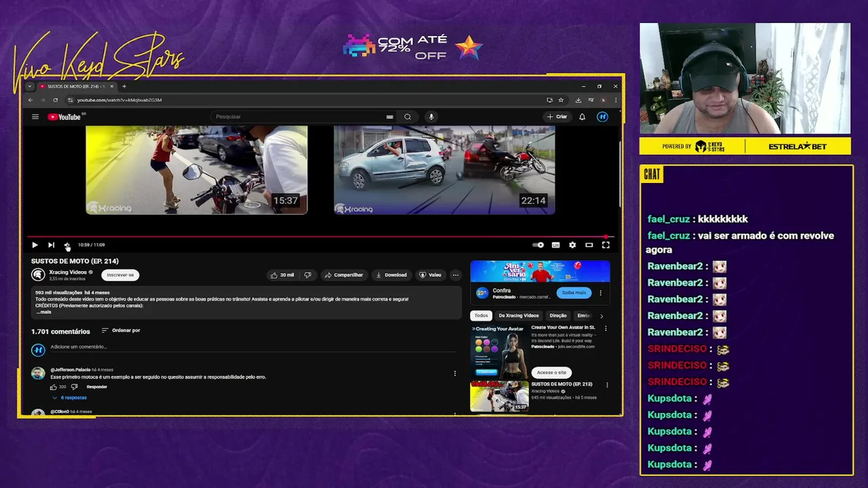Click the Inscrever-se subscribe button
Image resolution: width=868 pixels, height=488 pixels.
120,274
